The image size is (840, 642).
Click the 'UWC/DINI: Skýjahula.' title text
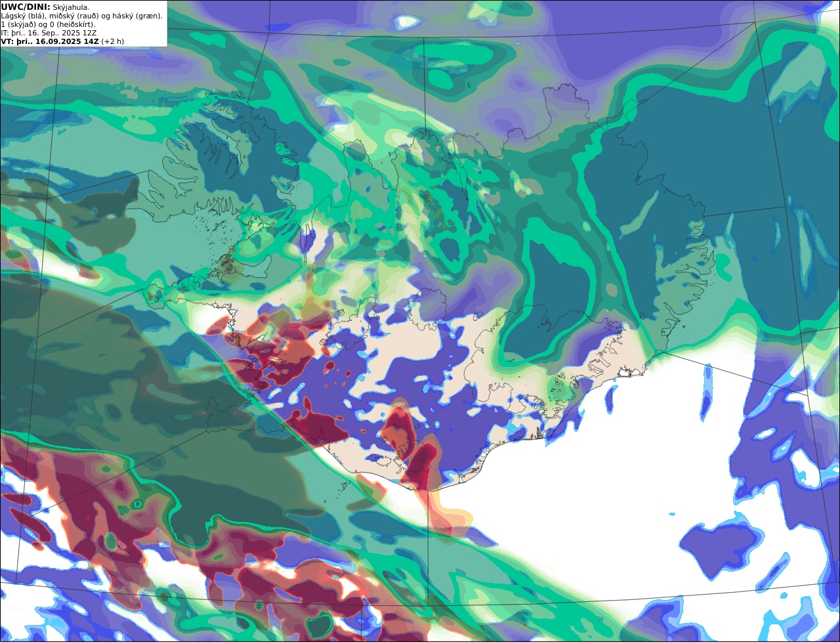tap(45, 7)
